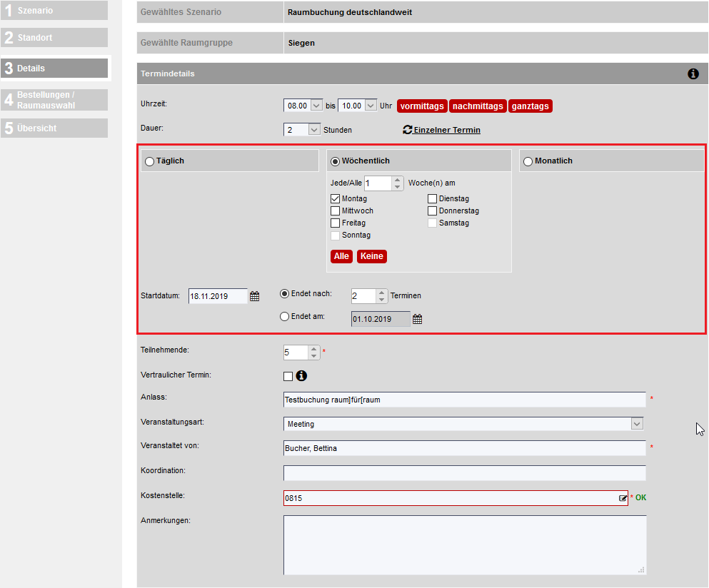Click the Anmerkungen textarea resize grip
Screen dimensions: 709x588
coord(641,570)
